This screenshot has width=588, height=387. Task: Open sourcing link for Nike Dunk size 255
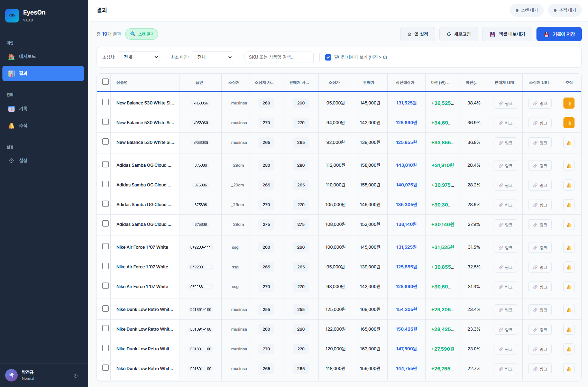click(540, 310)
